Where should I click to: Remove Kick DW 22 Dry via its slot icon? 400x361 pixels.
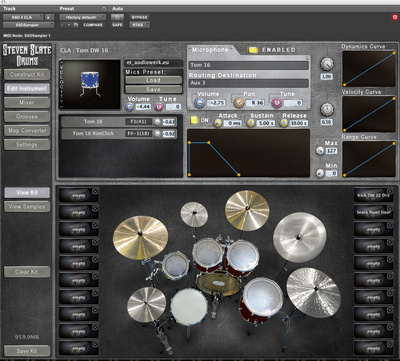(390, 191)
